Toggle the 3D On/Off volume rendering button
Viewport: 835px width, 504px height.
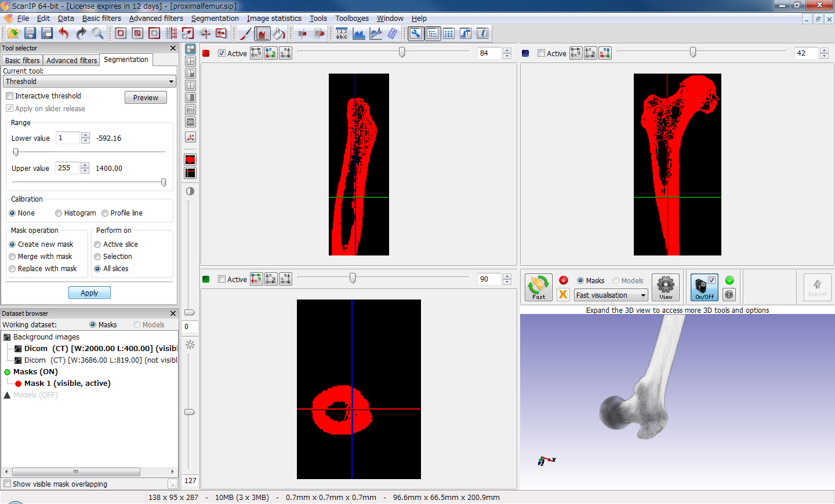pyautogui.click(x=705, y=287)
